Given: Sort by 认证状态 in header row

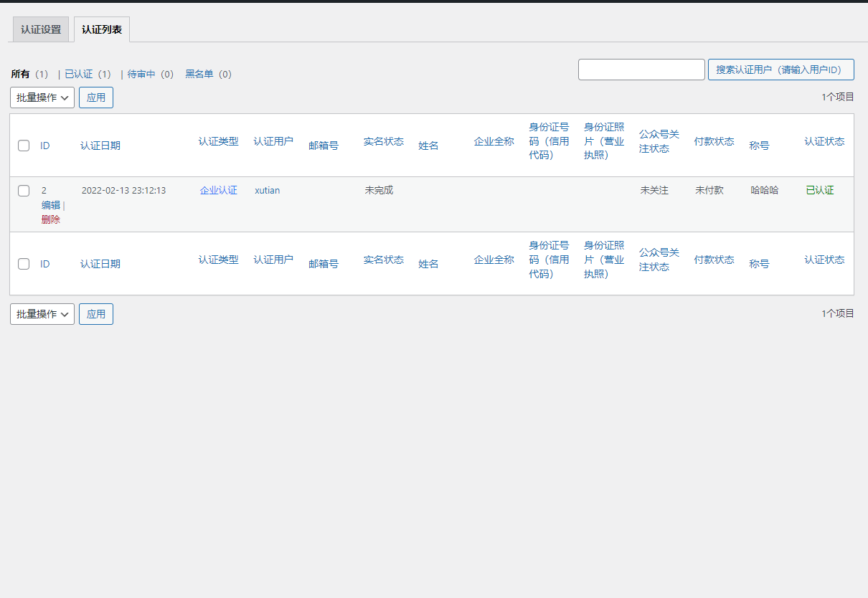Looking at the screenshot, I should (824, 141).
